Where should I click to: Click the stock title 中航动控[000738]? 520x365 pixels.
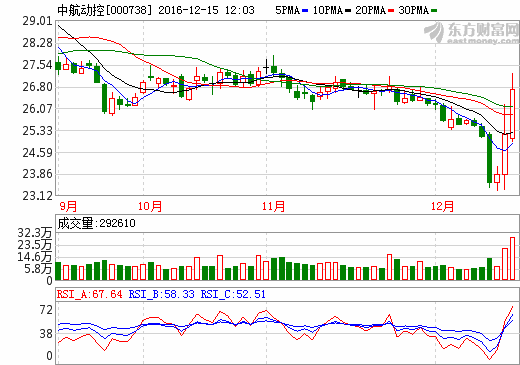(x=104, y=10)
